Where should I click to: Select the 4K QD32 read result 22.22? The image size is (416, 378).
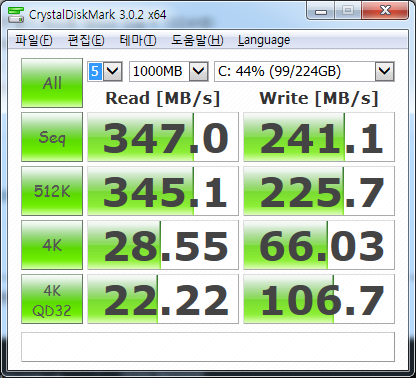coord(163,299)
